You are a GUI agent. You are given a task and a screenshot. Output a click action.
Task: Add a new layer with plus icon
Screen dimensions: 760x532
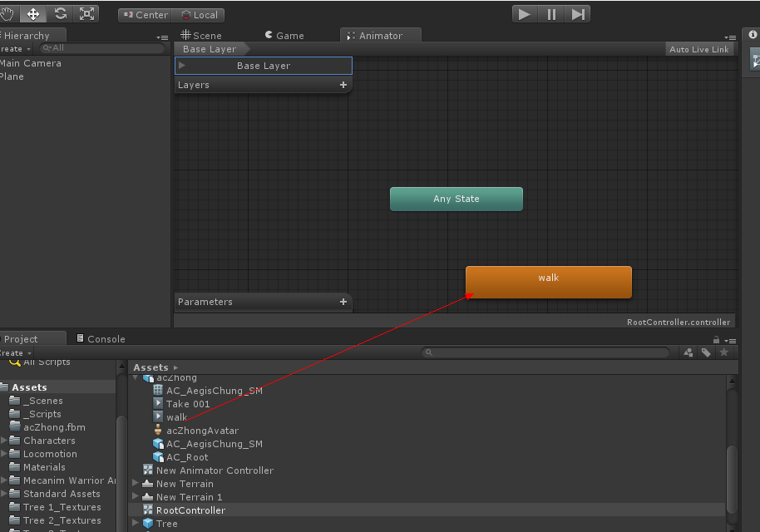pyautogui.click(x=343, y=85)
